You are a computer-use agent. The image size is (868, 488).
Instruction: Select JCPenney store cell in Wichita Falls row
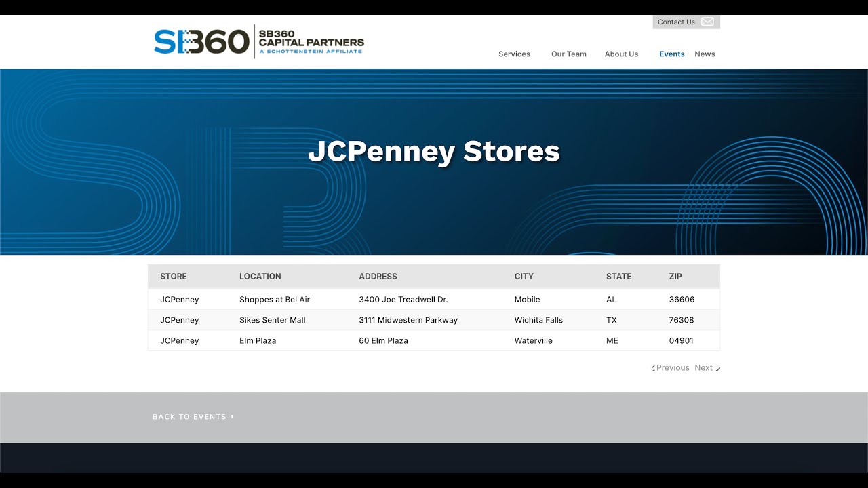pyautogui.click(x=180, y=320)
